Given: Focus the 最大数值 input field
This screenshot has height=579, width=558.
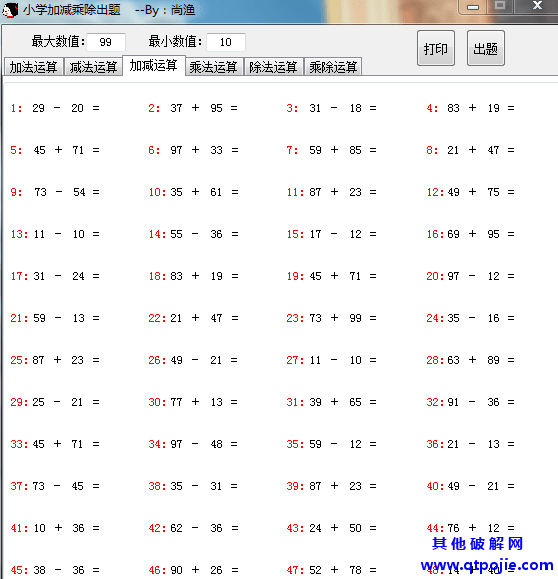Looking at the screenshot, I should [x=106, y=42].
